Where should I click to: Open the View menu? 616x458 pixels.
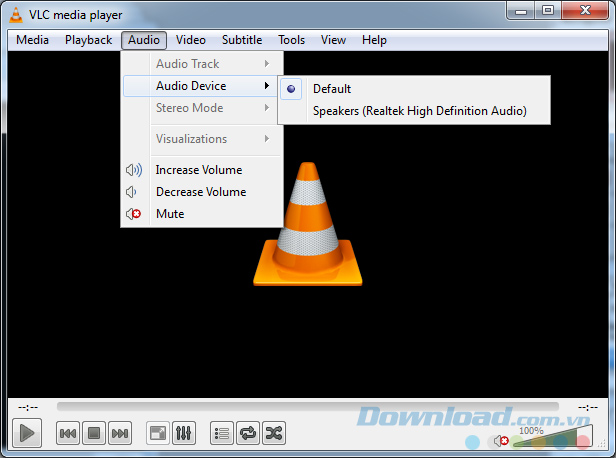click(x=333, y=40)
